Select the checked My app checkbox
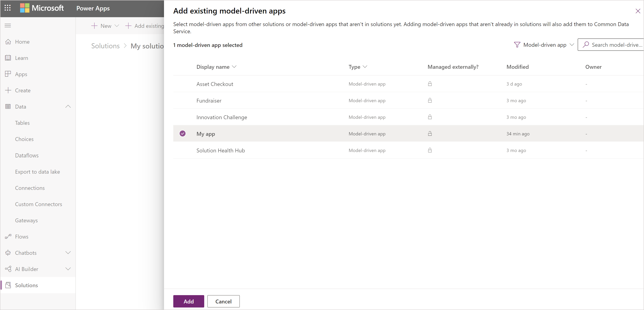Viewport: 644px width, 310px height. tap(183, 133)
